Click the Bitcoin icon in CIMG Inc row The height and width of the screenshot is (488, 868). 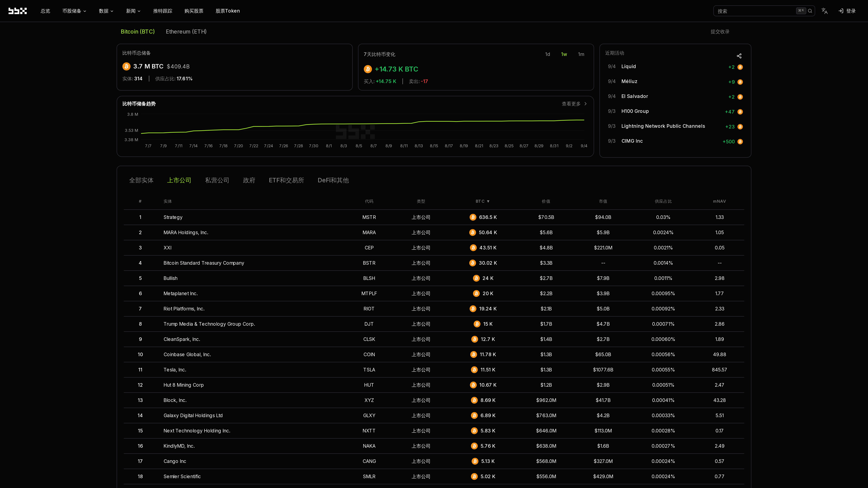(x=740, y=141)
